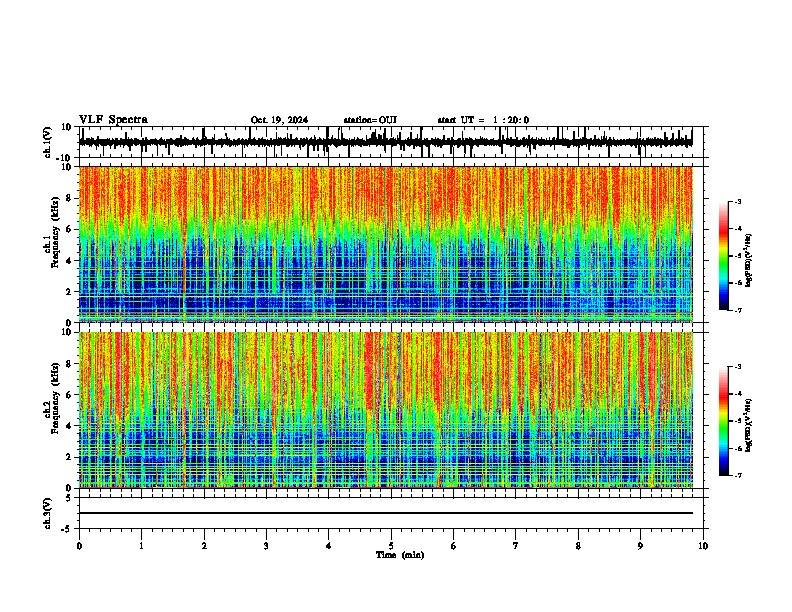Click time axis tick label "3"
The image size is (792, 612).
pos(266,546)
